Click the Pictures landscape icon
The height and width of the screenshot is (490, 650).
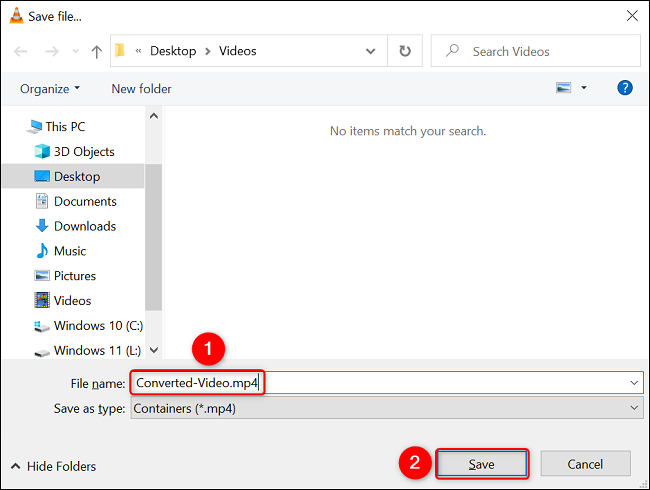coord(42,276)
